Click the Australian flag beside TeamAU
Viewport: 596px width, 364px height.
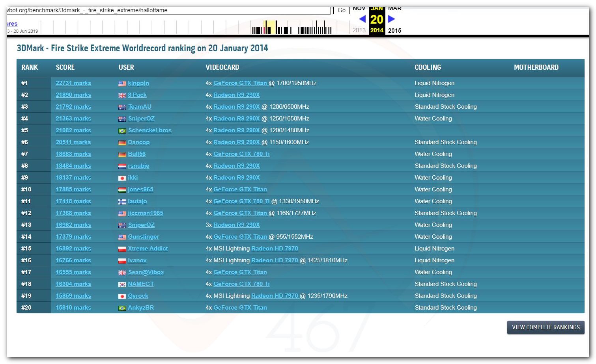(122, 107)
